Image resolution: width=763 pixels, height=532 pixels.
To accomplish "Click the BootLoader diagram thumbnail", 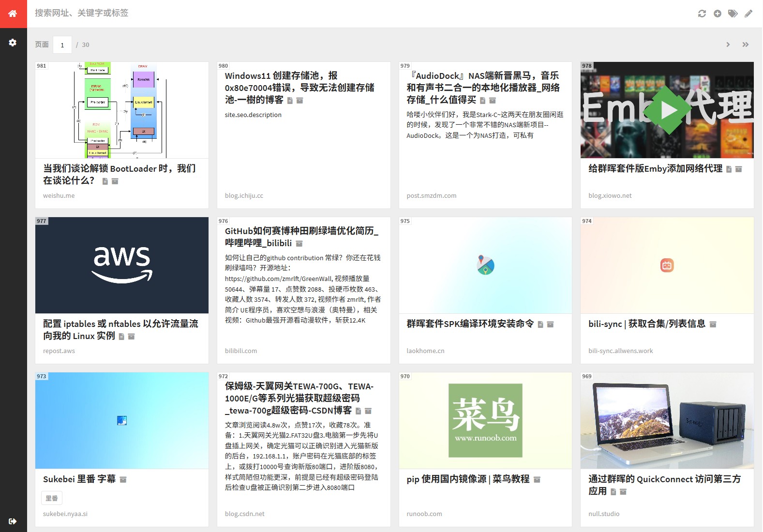I will point(122,110).
